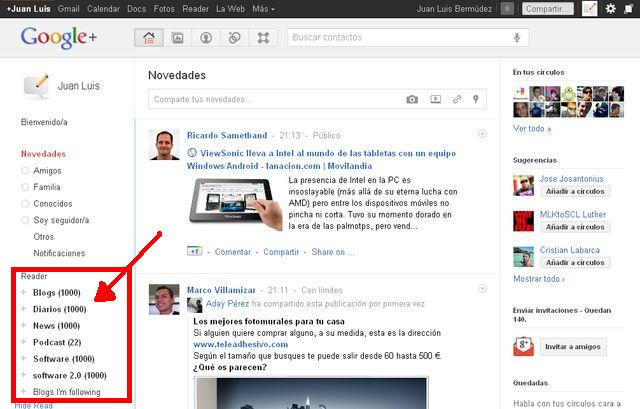Select Bienvenido/a in the sidebar
Screen dimensions: 640x409
[x=44, y=122]
